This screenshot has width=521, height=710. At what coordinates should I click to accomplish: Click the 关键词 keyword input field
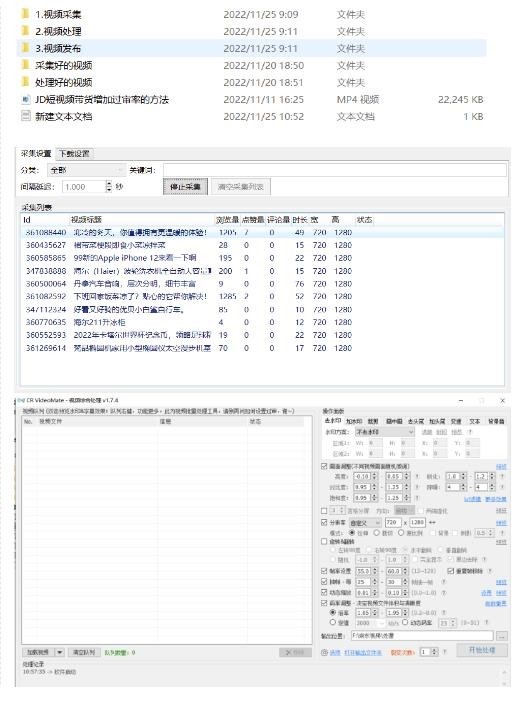335,170
